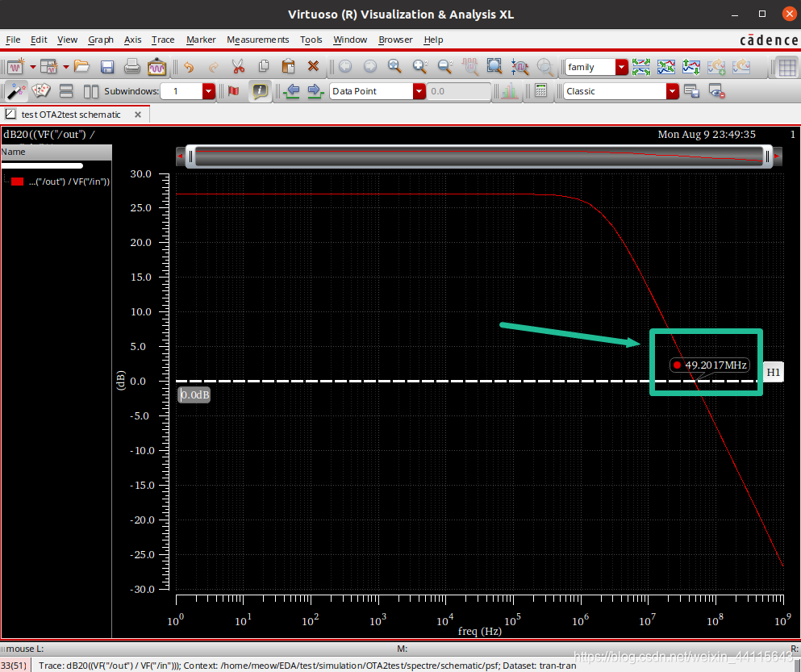The width and height of the screenshot is (801, 672).
Task: Open the Graph menu
Action: 101,40
